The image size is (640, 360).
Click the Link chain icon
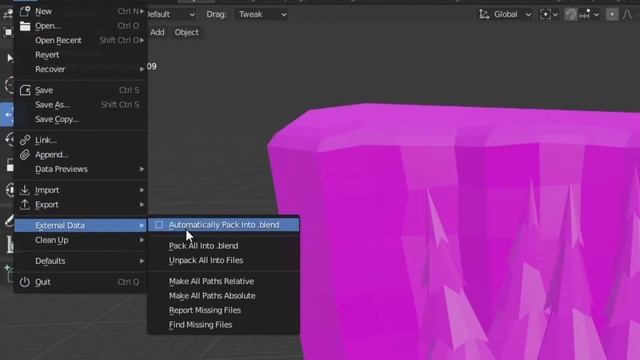[x=25, y=140]
